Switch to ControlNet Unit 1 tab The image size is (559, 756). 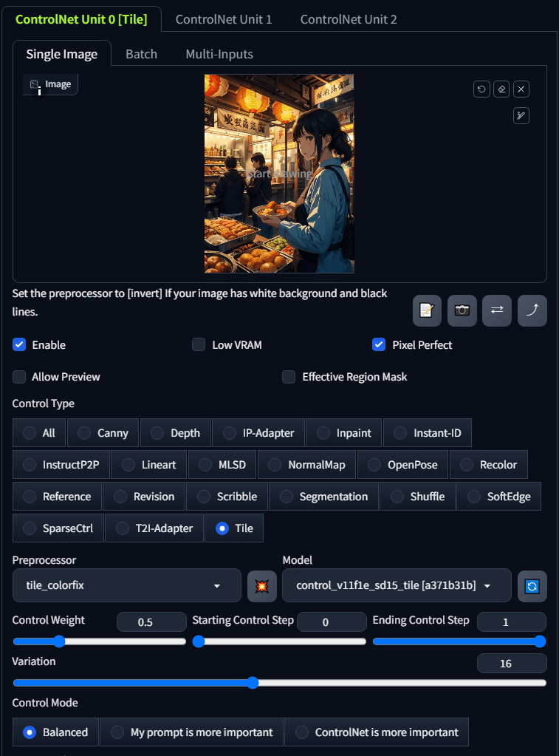[224, 19]
